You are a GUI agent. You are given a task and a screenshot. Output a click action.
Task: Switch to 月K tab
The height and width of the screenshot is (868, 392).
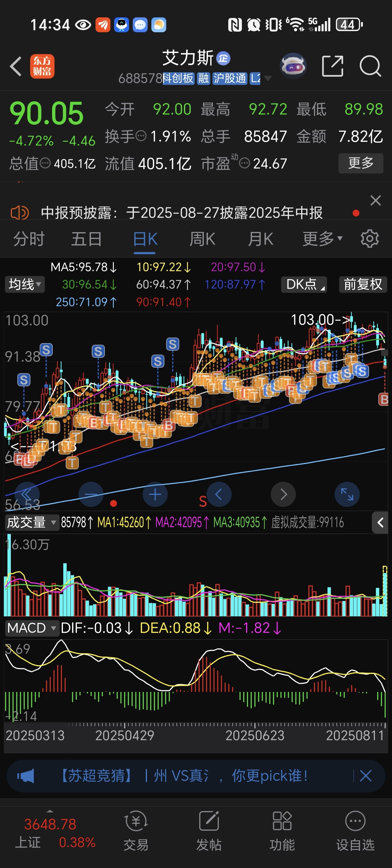pos(261,239)
